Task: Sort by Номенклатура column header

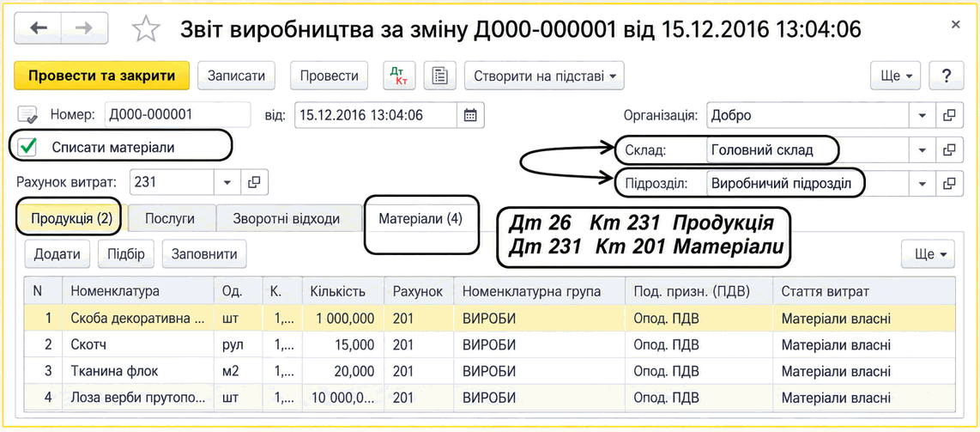Action: tap(137, 291)
